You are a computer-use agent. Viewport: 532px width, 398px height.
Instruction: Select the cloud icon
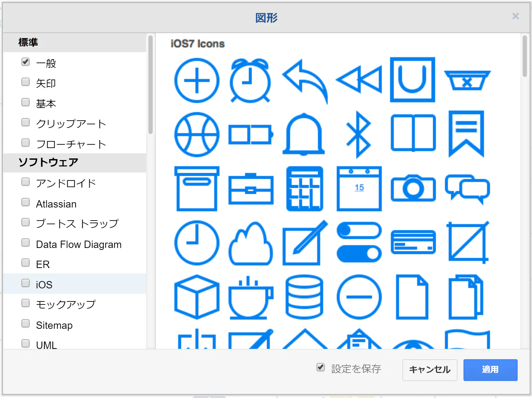(251, 243)
